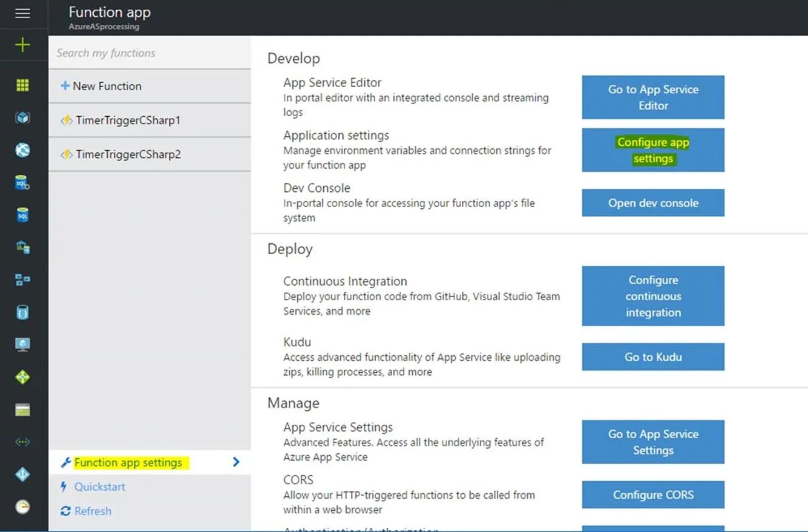Click the green plus New resource icon

(x=22, y=45)
